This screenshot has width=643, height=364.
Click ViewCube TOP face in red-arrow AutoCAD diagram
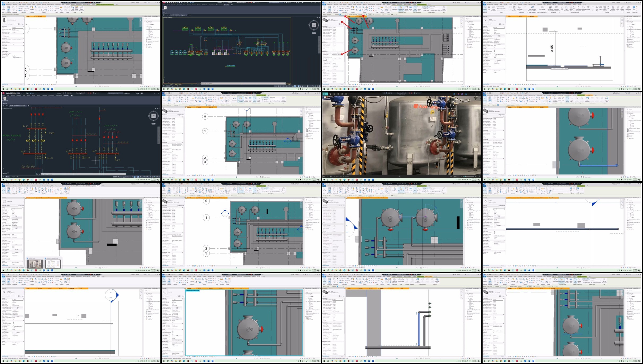[153, 116]
